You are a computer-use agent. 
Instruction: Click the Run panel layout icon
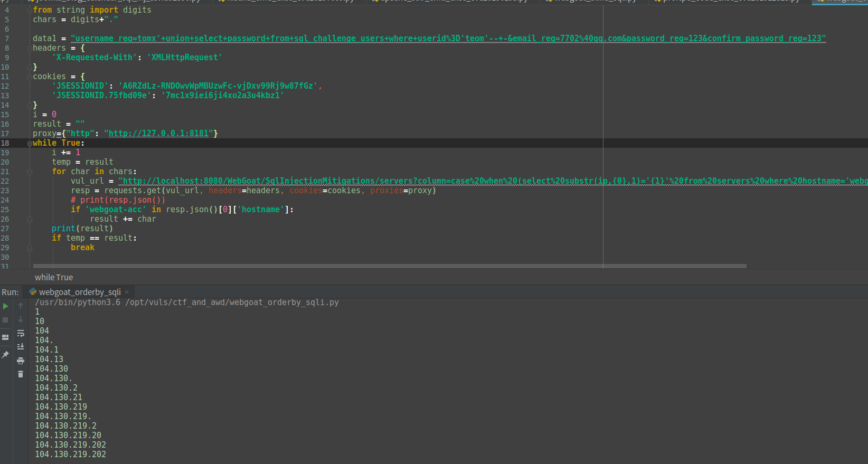coord(5,337)
